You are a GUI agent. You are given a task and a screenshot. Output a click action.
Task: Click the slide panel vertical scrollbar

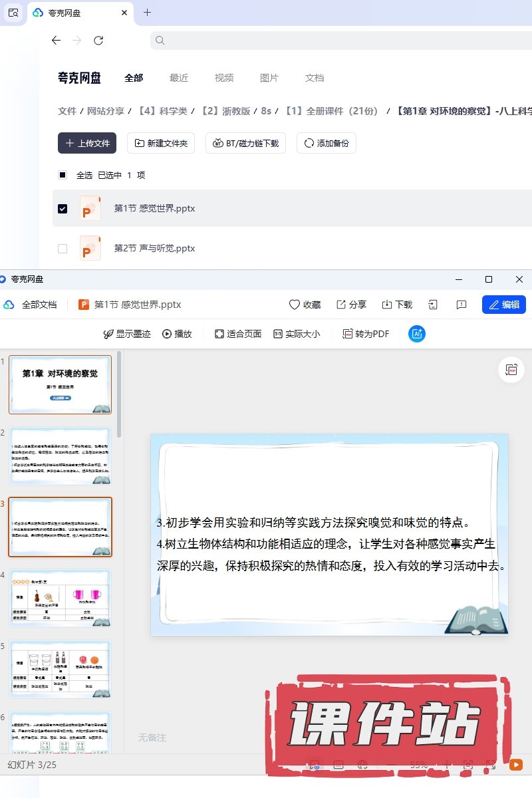119,392
